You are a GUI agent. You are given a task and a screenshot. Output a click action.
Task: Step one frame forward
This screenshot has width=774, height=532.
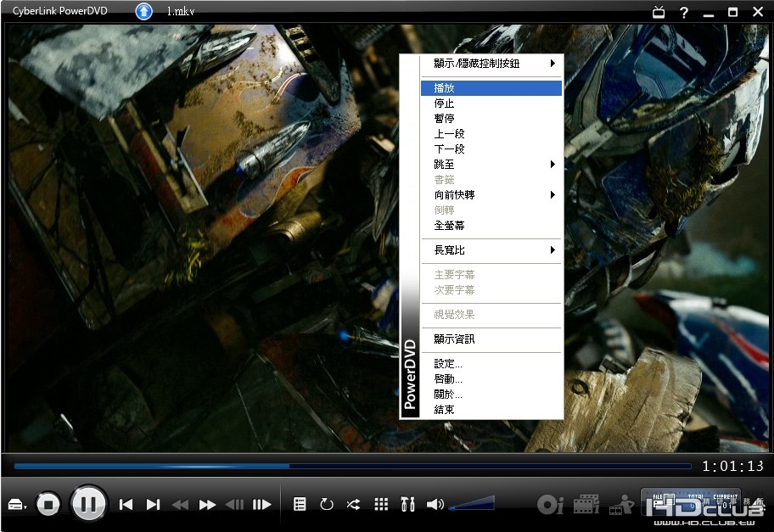pos(261,504)
